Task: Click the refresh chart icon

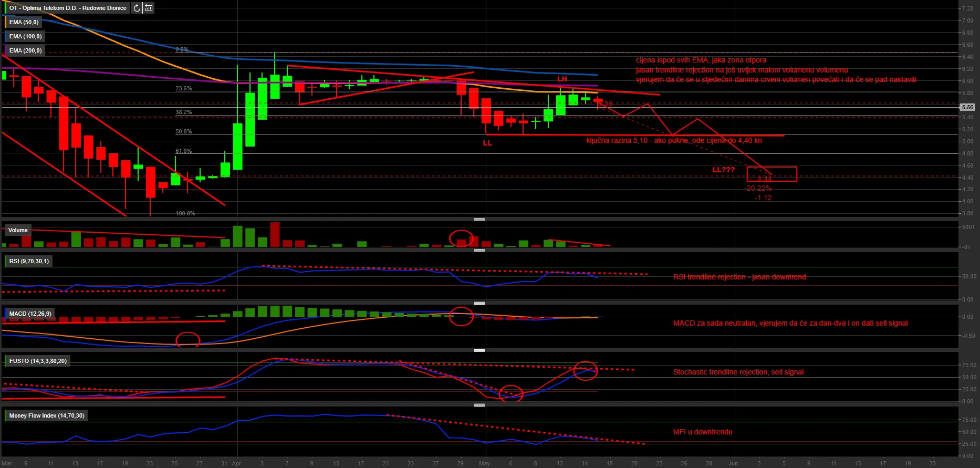Action: click(x=137, y=8)
